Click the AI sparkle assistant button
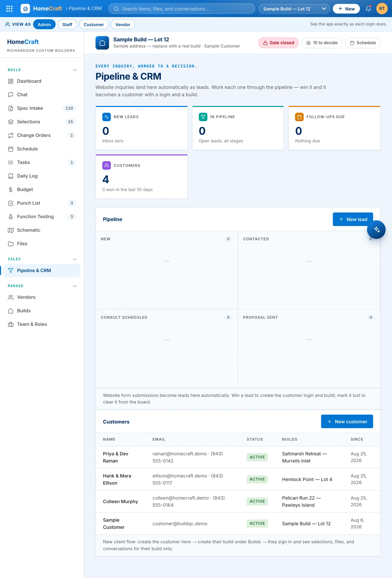The image size is (392, 578). pyautogui.click(x=376, y=230)
